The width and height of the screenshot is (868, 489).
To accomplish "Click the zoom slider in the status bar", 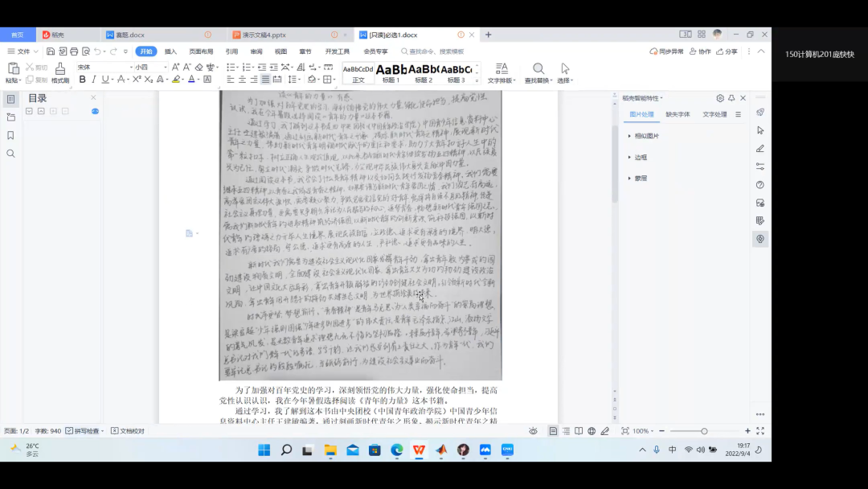I will pyautogui.click(x=704, y=431).
